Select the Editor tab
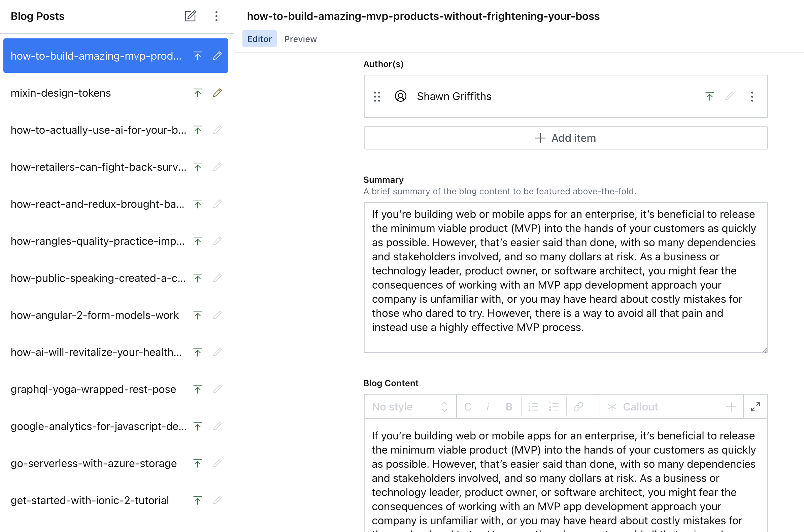Screen dimensions: 804x532 259,39
